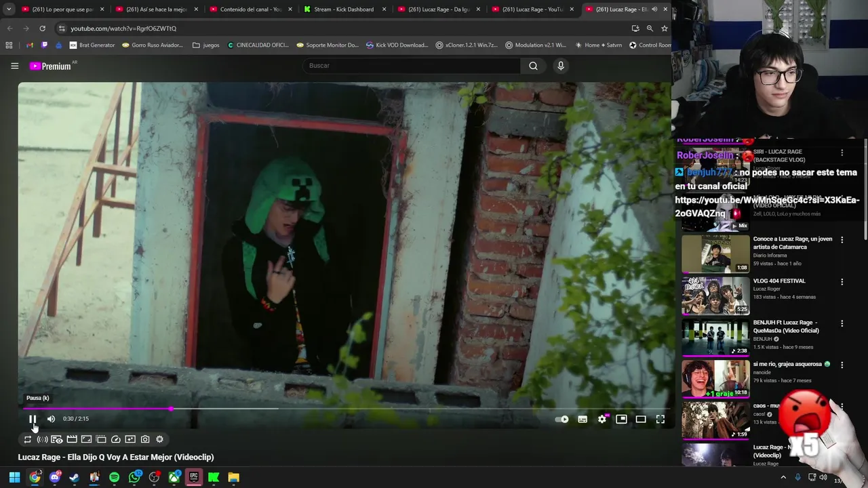Mute the video with the speaker icon
The width and height of the screenshot is (868, 488).
point(51,419)
